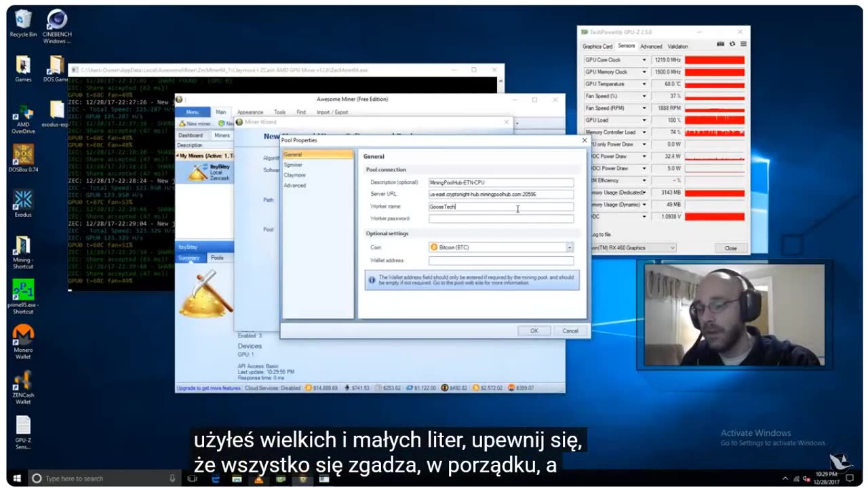The width and height of the screenshot is (868, 488).
Task: Open the GPU Load sensor dropdown
Action: (x=644, y=120)
